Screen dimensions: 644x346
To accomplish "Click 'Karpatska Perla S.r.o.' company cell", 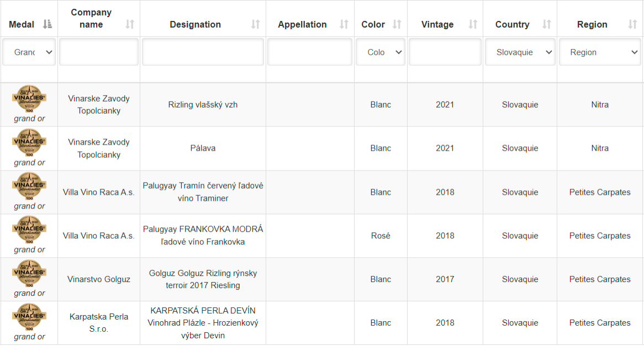I will 98,323.
